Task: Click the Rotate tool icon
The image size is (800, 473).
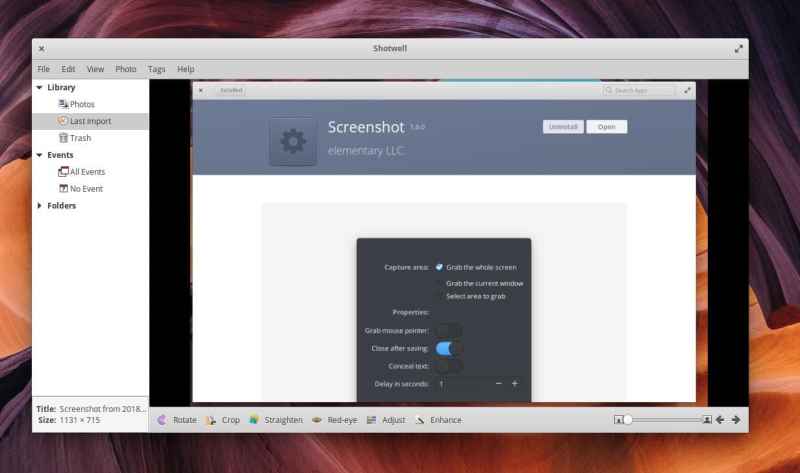Action: pos(161,420)
